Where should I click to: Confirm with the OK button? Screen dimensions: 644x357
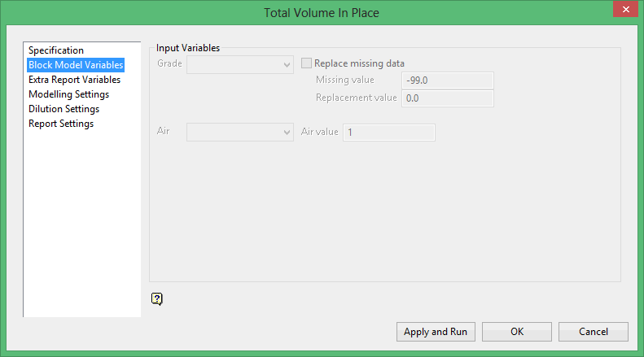pyautogui.click(x=517, y=332)
